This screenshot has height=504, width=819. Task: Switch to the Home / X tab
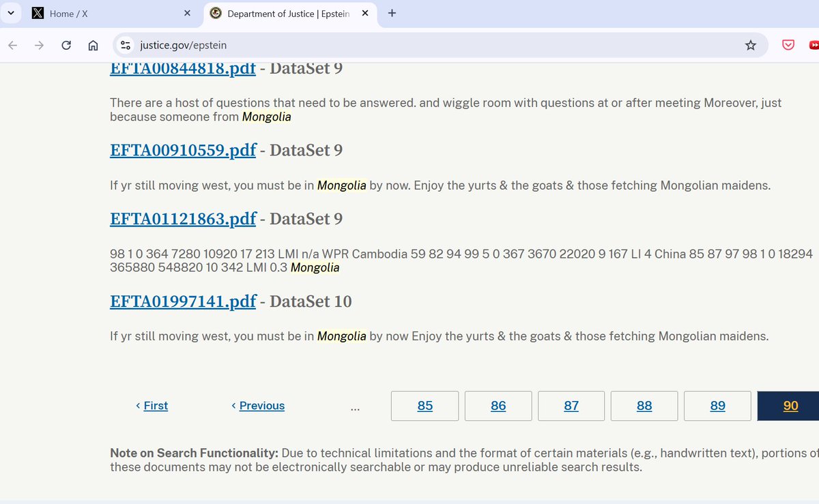(x=113, y=14)
